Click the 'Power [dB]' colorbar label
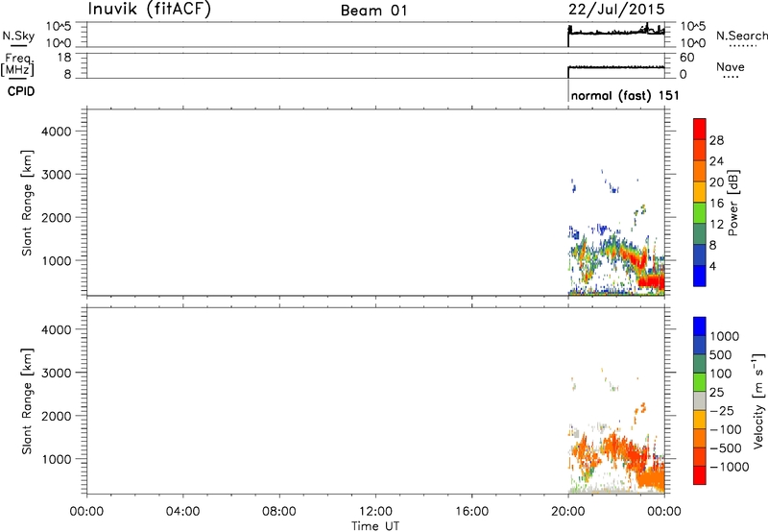This screenshot has width=768, height=532. pos(732,203)
